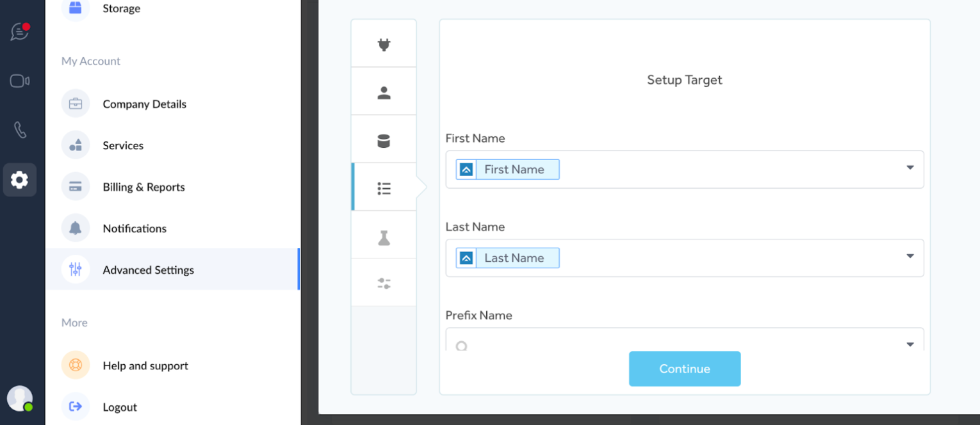Go to Billing & Reports

143,186
